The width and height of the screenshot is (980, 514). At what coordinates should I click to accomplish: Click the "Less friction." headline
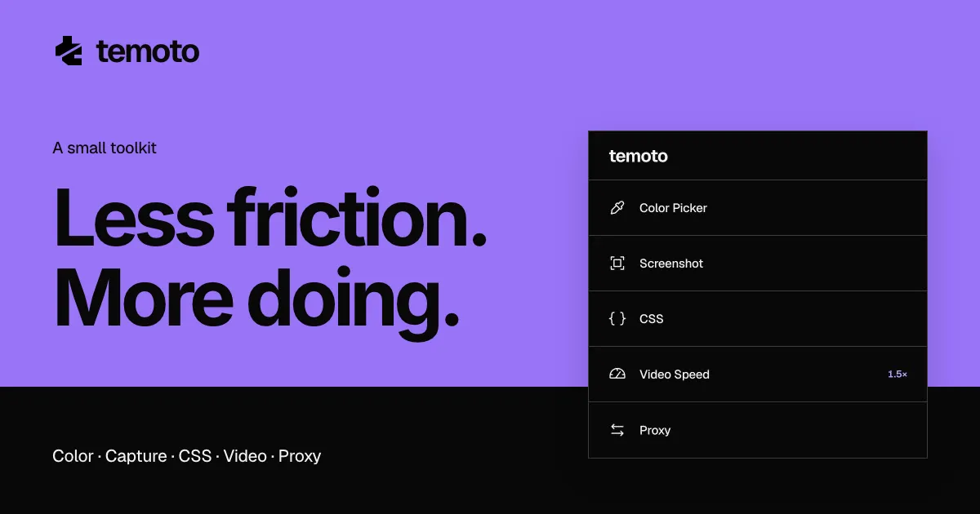tap(270, 217)
